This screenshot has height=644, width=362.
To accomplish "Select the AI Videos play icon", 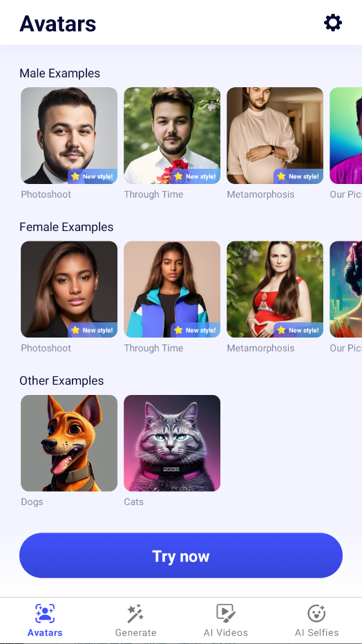I will [225, 614].
